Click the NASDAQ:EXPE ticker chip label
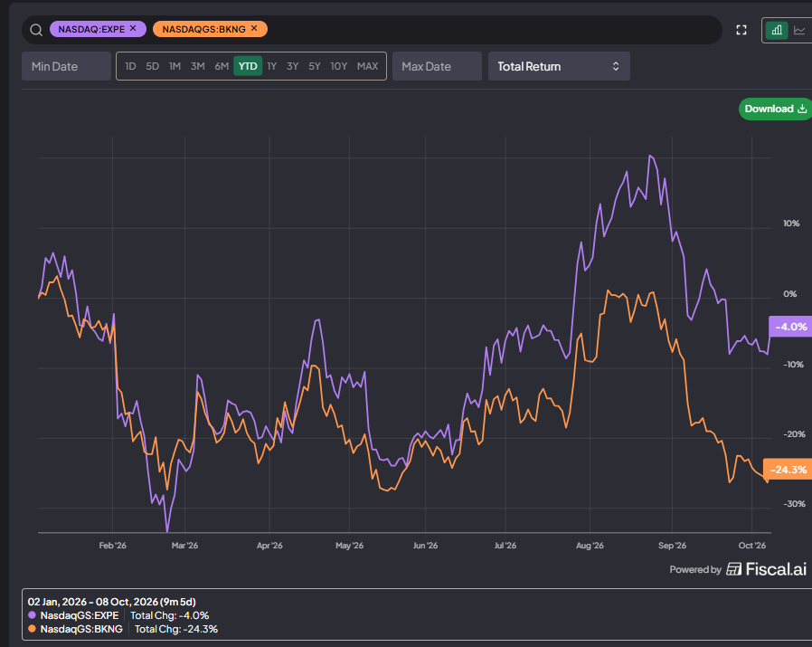Viewport: 812px width, 647px height. [91, 29]
